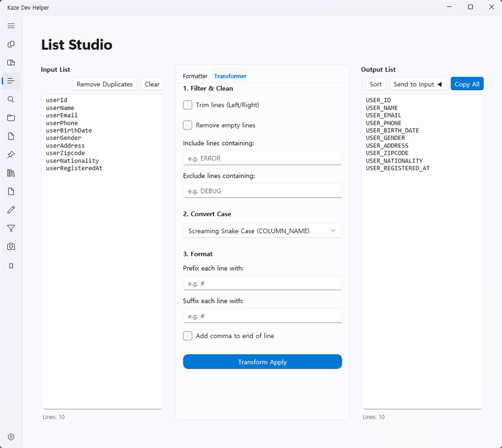Image resolution: width=502 pixels, height=448 pixels.
Task: Click document icon between books and pencil icons
Action: (x=11, y=191)
